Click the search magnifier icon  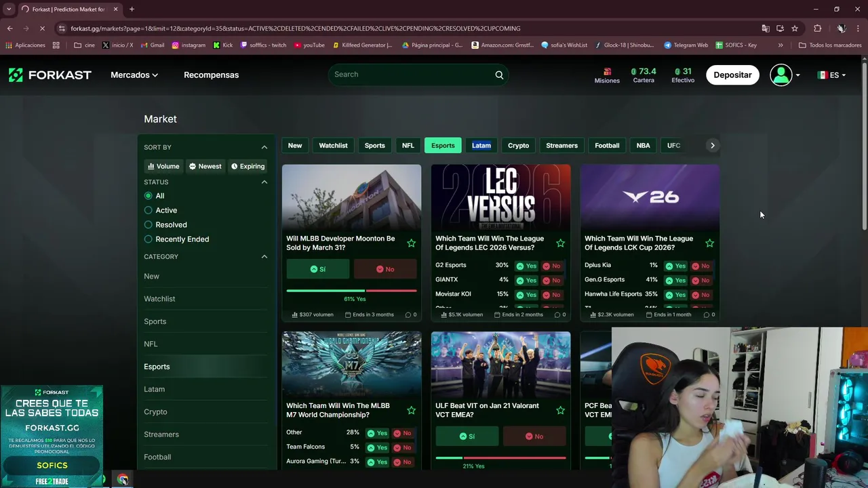(499, 75)
